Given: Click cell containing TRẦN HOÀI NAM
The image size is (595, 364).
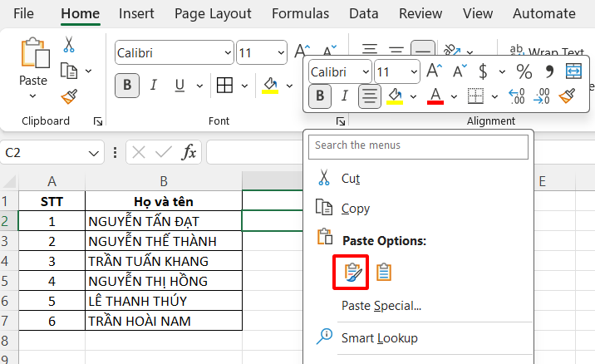Looking at the screenshot, I should tap(164, 321).
